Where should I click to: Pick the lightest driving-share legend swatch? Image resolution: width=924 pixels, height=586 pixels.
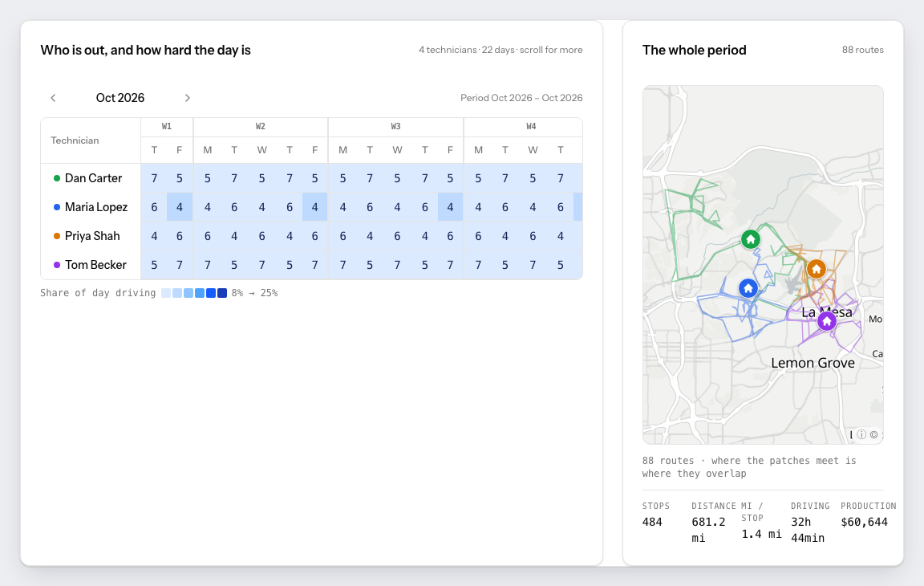point(166,293)
